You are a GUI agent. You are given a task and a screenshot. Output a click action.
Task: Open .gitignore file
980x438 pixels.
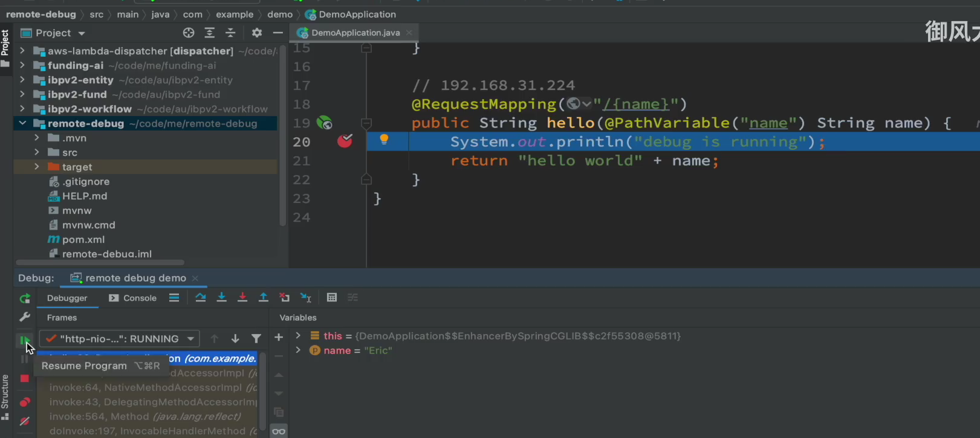(x=79, y=181)
